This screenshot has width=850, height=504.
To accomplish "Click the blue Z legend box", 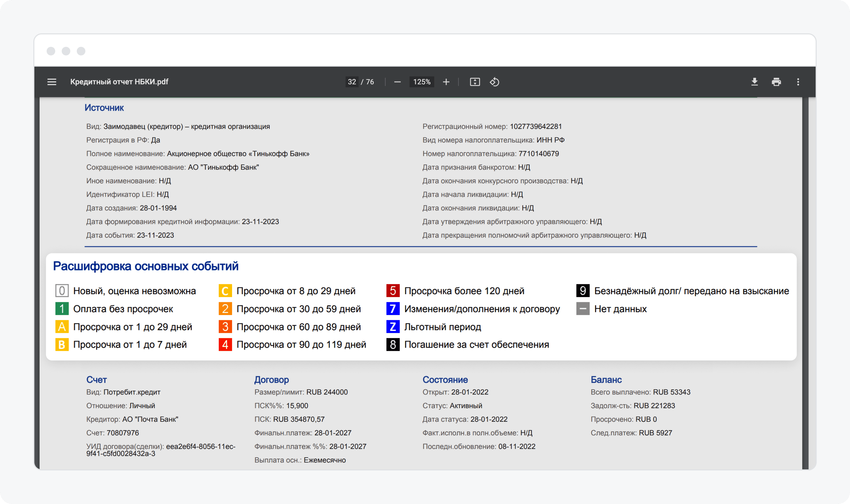I will [393, 327].
